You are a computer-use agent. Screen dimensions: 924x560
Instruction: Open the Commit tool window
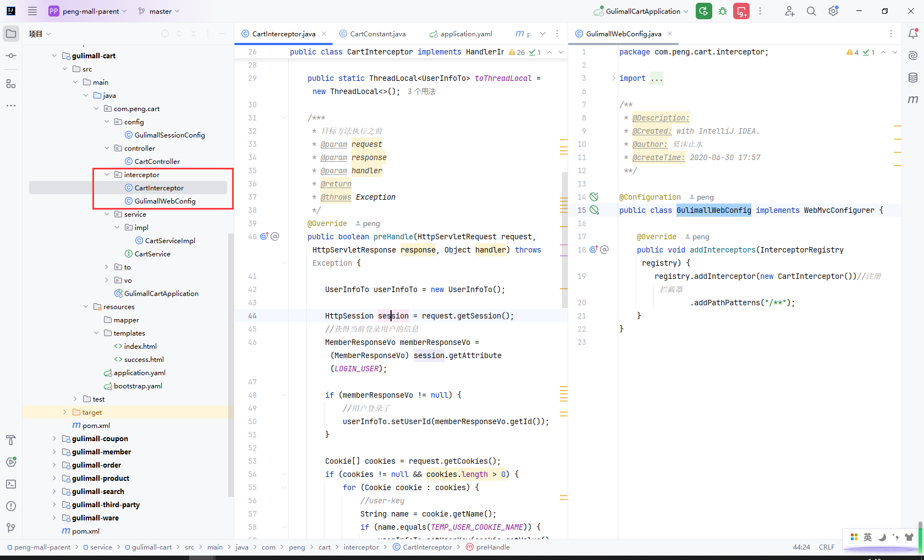coord(11,56)
